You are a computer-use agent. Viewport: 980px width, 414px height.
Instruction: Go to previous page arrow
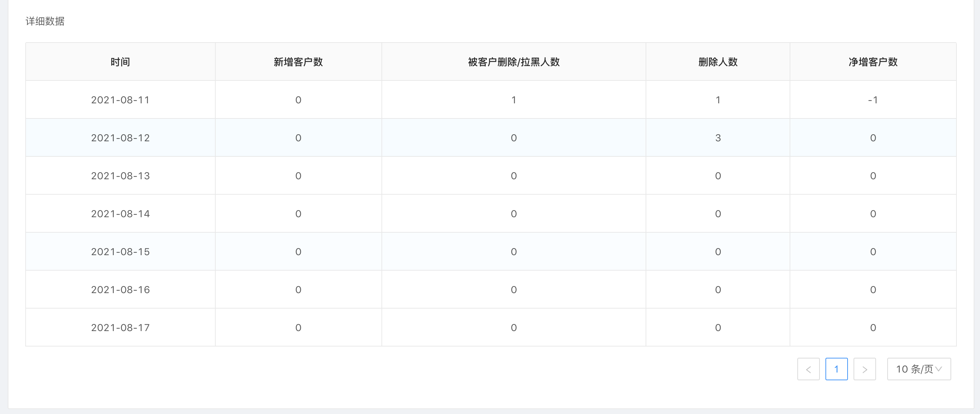(x=808, y=369)
